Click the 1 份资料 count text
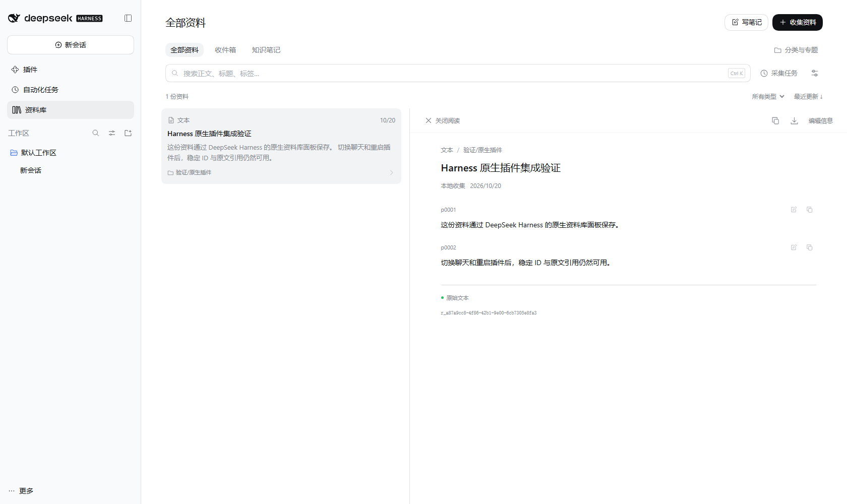The image size is (847, 504). point(177,96)
